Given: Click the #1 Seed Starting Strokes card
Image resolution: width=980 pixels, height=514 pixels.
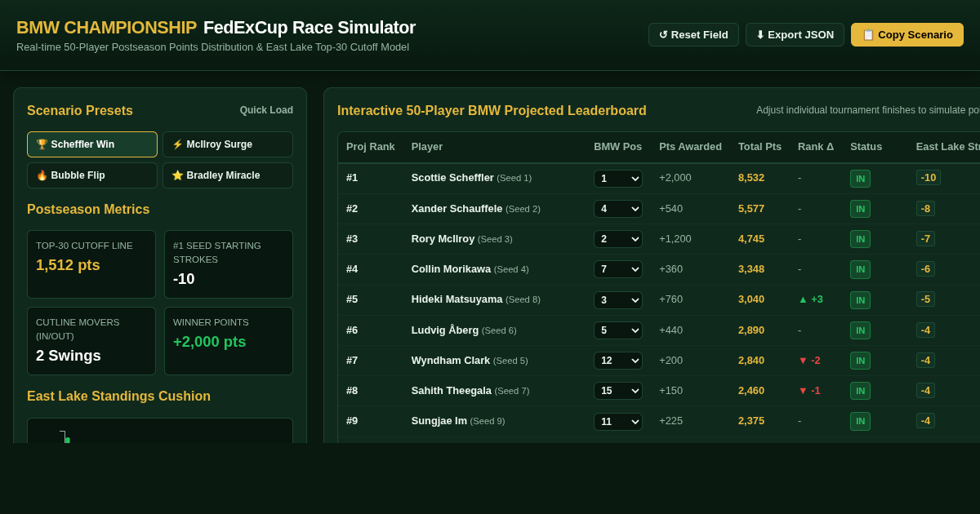Looking at the screenshot, I should (x=229, y=264).
